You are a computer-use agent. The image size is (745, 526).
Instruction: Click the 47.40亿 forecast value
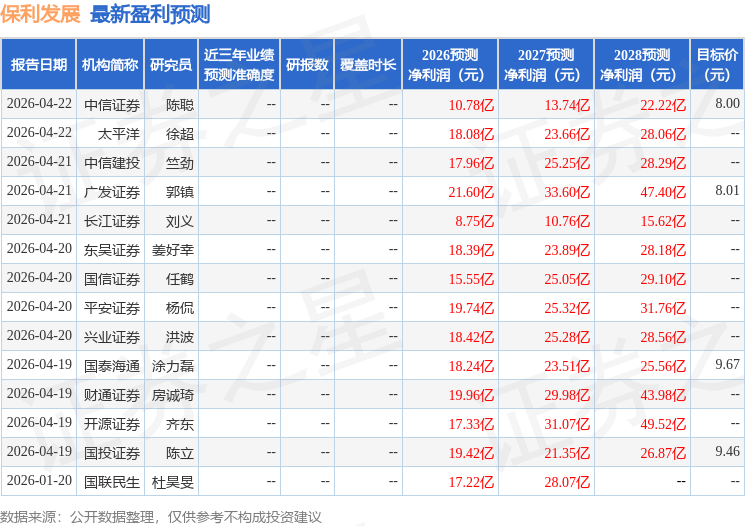[663, 192]
